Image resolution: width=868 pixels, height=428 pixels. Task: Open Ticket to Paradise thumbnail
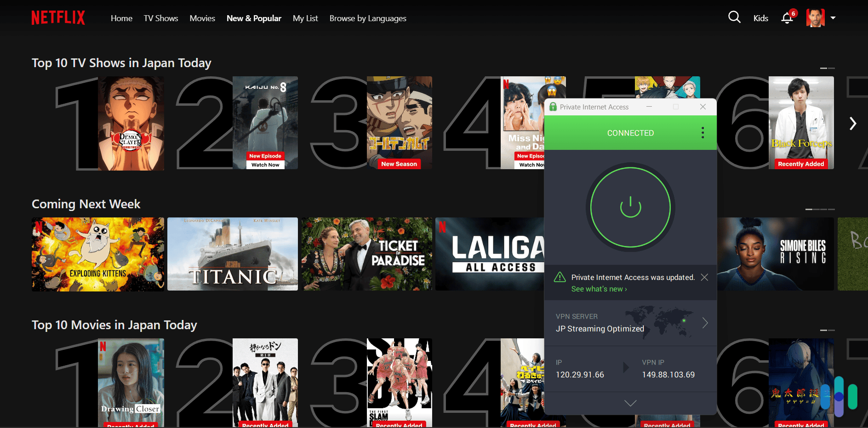[367, 254]
